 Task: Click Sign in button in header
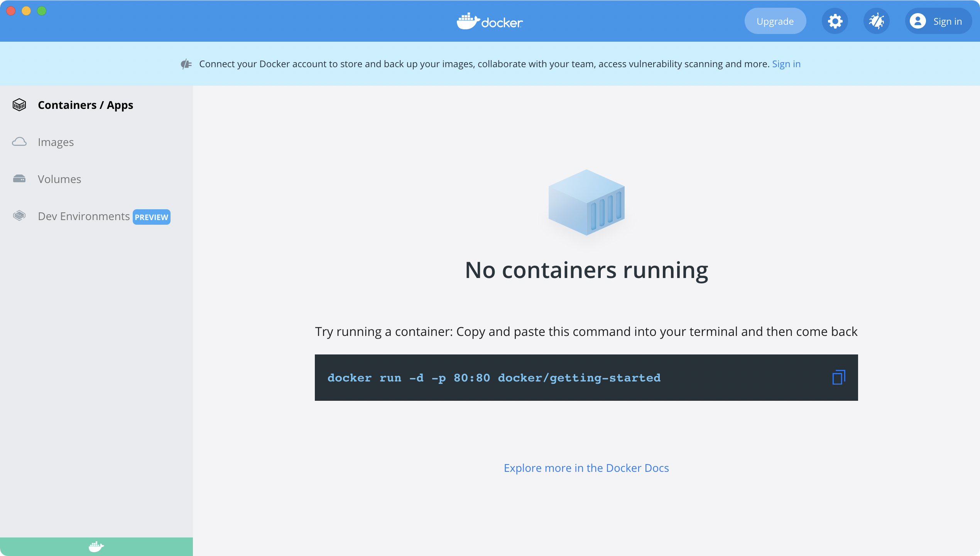pyautogui.click(x=947, y=21)
